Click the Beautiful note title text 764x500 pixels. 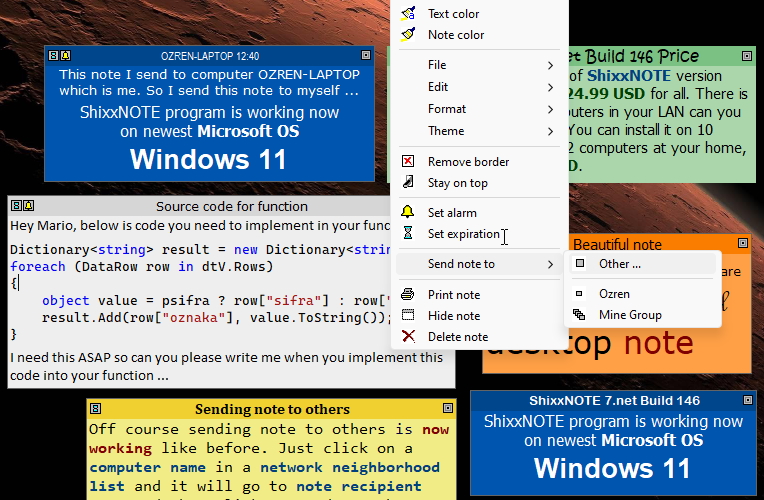(617, 244)
